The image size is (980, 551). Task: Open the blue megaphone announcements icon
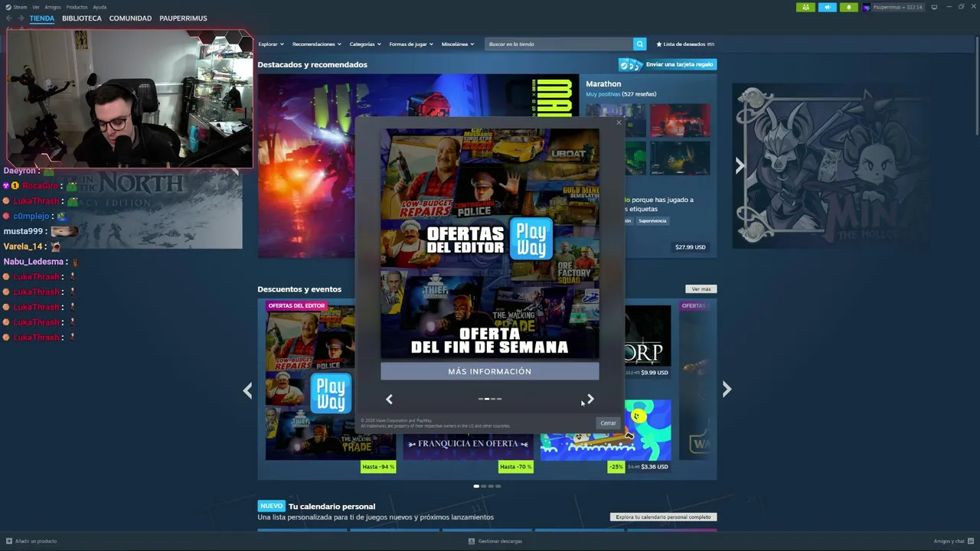coord(828,7)
